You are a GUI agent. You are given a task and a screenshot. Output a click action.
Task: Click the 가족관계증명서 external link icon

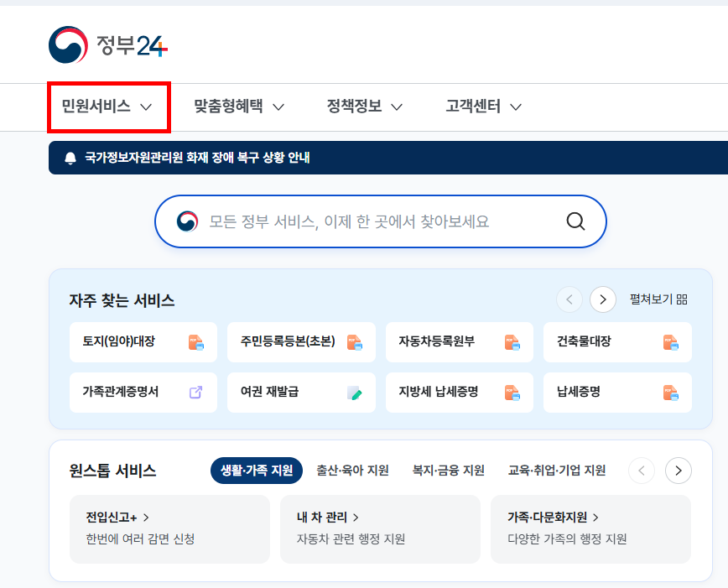(195, 393)
